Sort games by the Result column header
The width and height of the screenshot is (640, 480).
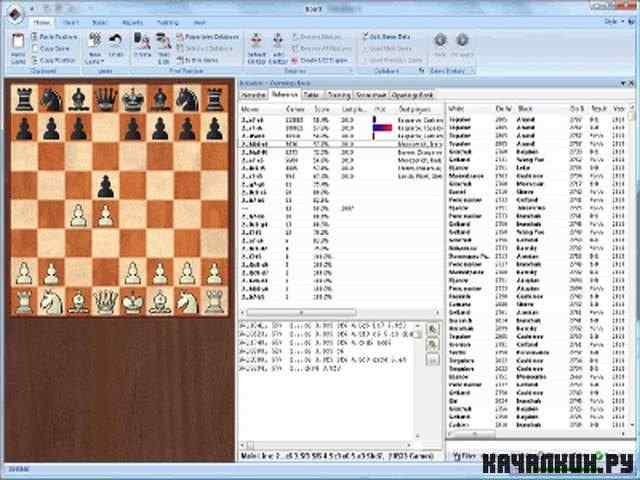click(599, 109)
